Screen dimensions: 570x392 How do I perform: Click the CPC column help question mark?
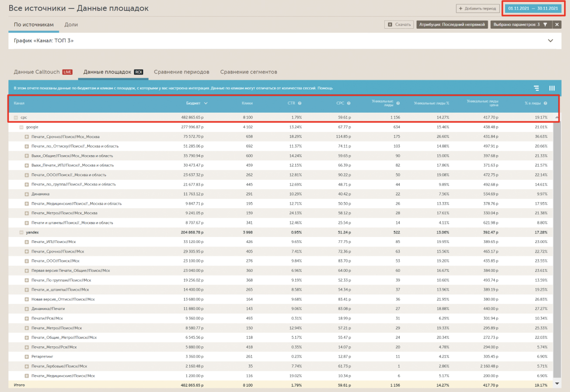349,103
